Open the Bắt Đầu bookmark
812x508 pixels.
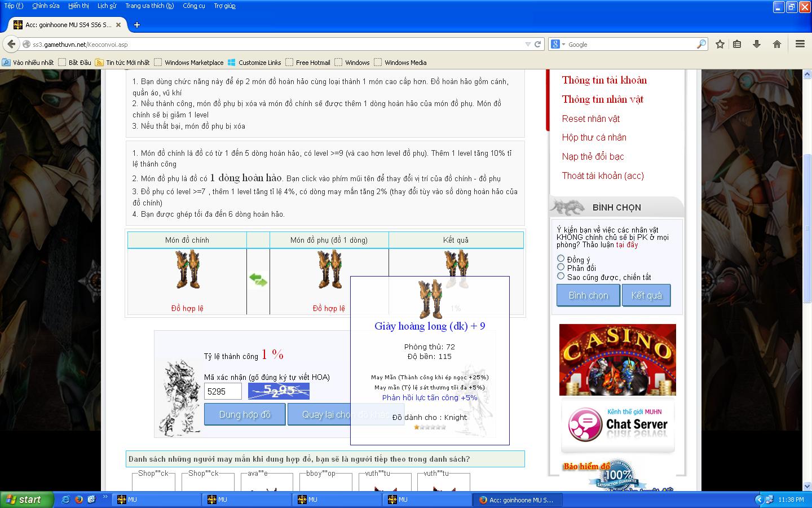pos(74,63)
